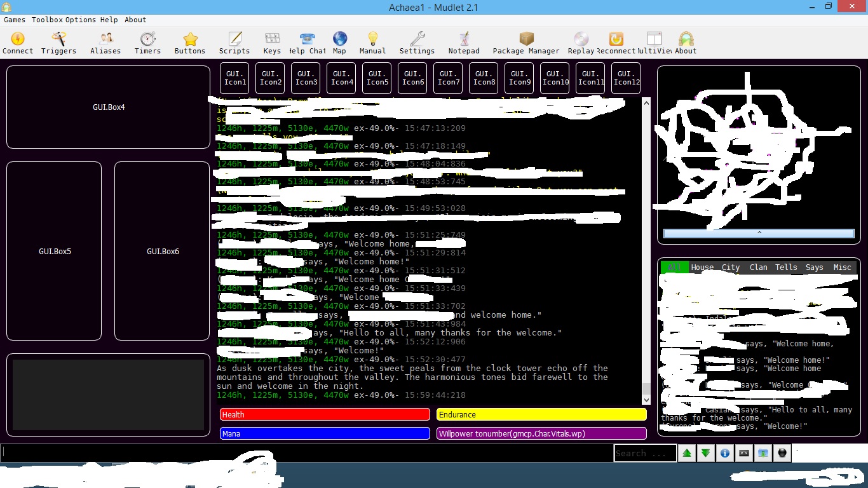The image size is (868, 488).
Task: Click the blue Mana gauge
Action: tap(325, 433)
